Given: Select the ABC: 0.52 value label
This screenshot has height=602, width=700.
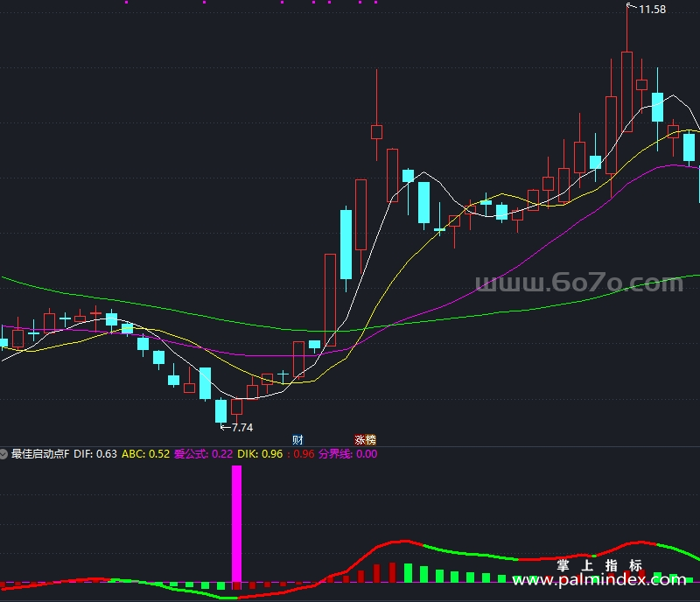Looking at the screenshot, I should tap(145, 454).
